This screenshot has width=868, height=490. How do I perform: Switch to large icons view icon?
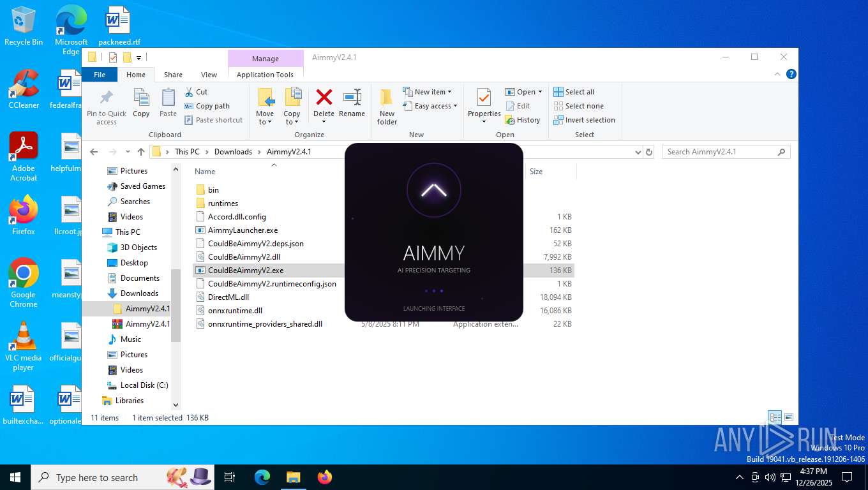coord(789,417)
